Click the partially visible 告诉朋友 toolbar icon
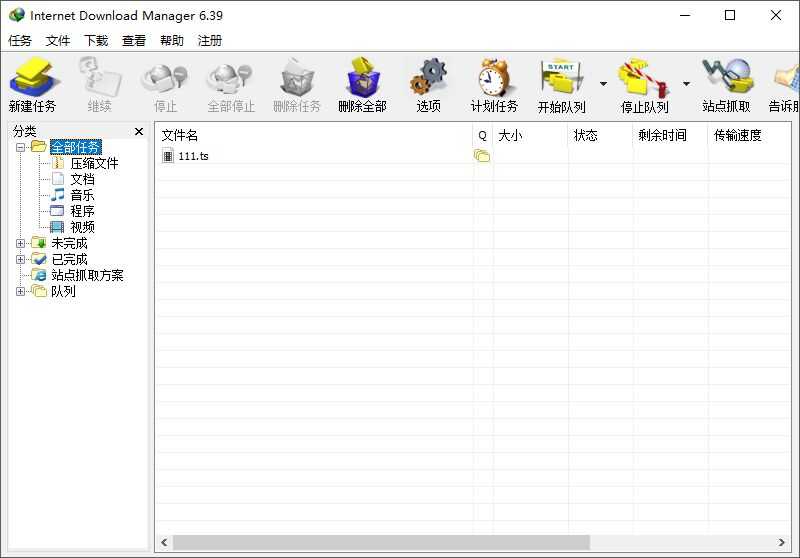The image size is (800, 558). click(787, 78)
